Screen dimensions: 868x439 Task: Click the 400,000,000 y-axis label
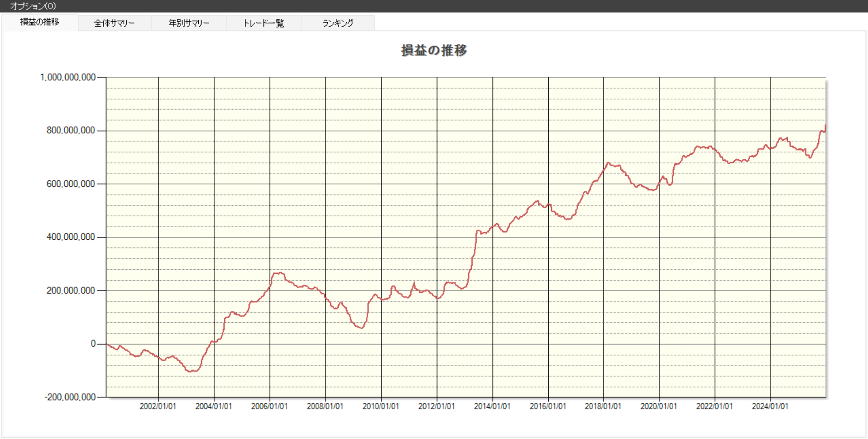point(71,237)
